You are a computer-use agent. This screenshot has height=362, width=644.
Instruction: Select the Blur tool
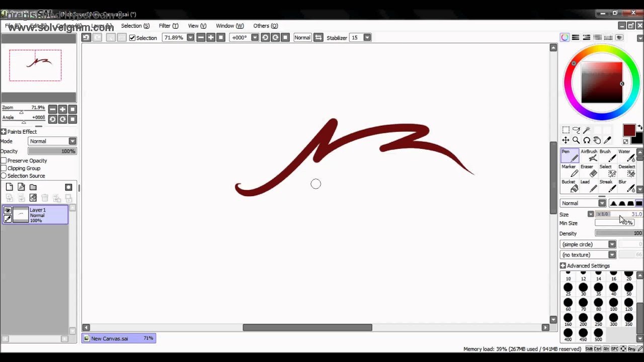(x=626, y=186)
